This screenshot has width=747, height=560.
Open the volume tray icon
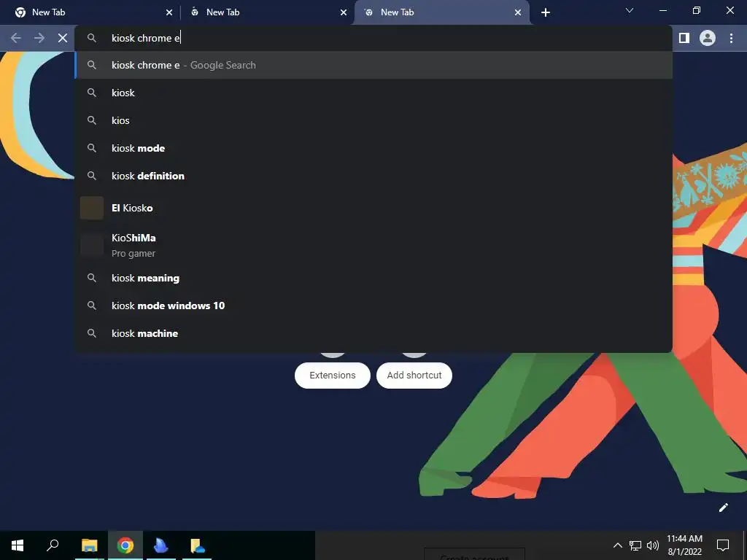pos(653,545)
